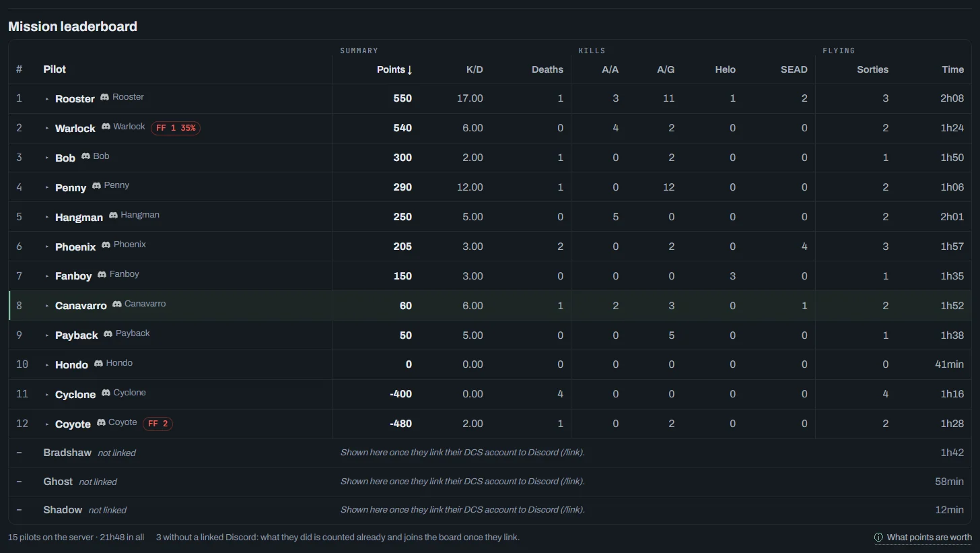Click the Discord icon beside Bob
This screenshot has height=553, width=980.
(x=85, y=156)
